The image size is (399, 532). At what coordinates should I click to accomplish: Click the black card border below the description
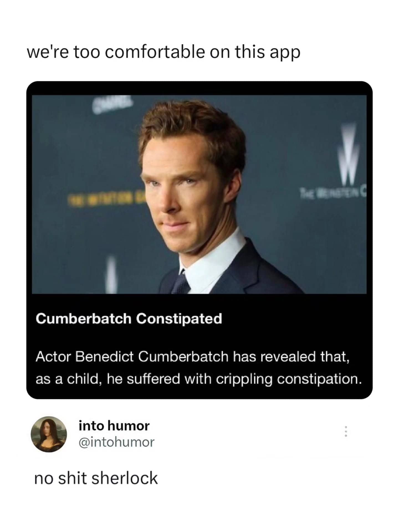199,394
